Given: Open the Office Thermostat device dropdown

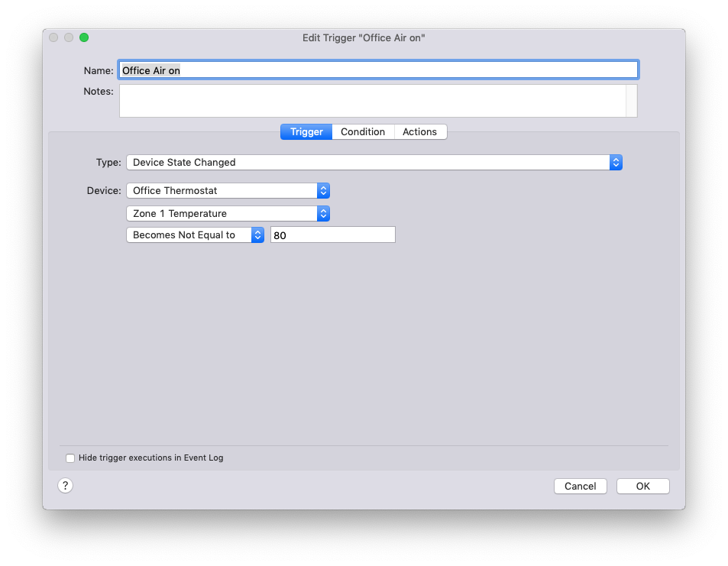Looking at the screenshot, I should click(x=228, y=191).
